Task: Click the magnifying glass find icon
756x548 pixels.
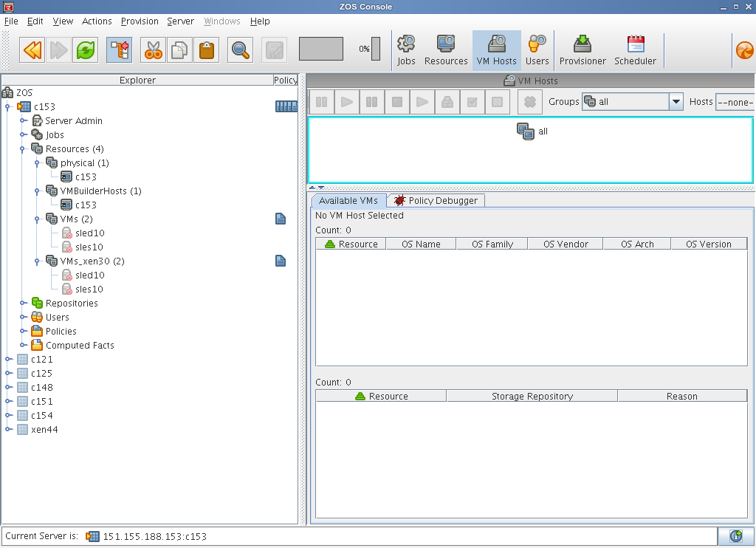Action: pyautogui.click(x=240, y=50)
